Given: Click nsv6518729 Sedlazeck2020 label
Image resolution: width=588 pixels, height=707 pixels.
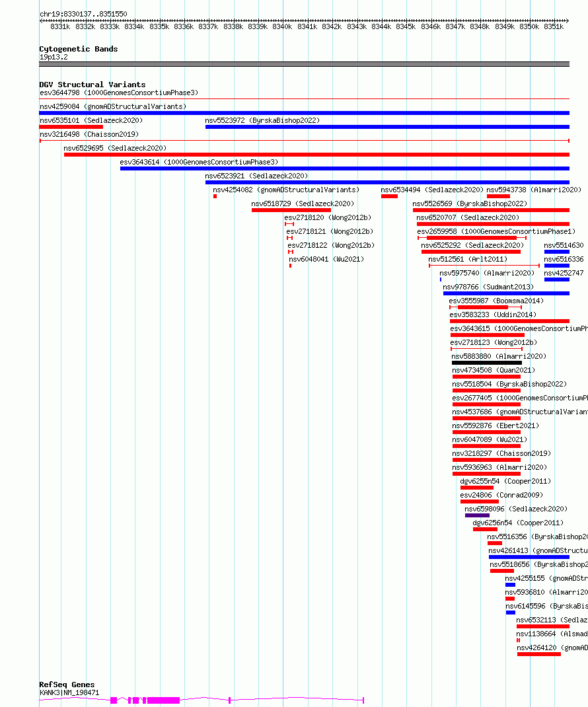Looking at the screenshot, I should point(303,204).
